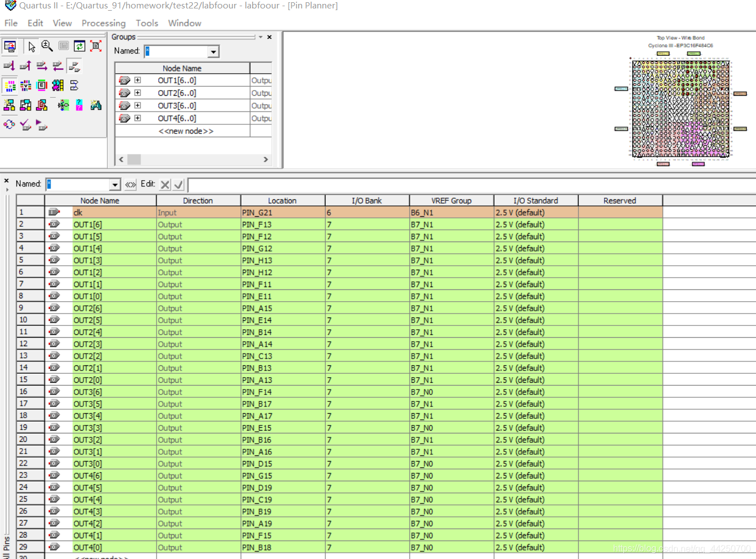
Task: Click the show edges 'E' icon
Action: [42, 86]
